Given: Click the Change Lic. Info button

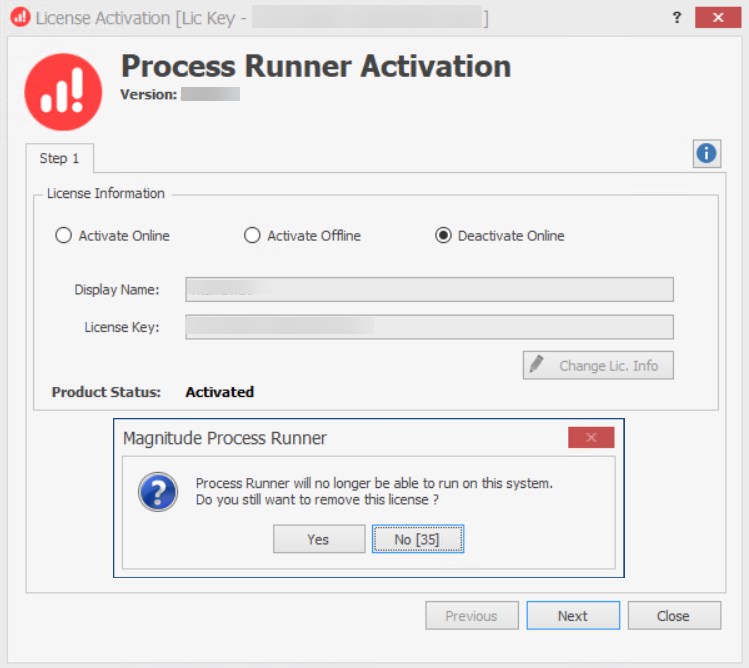Looking at the screenshot, I should 598,365.
